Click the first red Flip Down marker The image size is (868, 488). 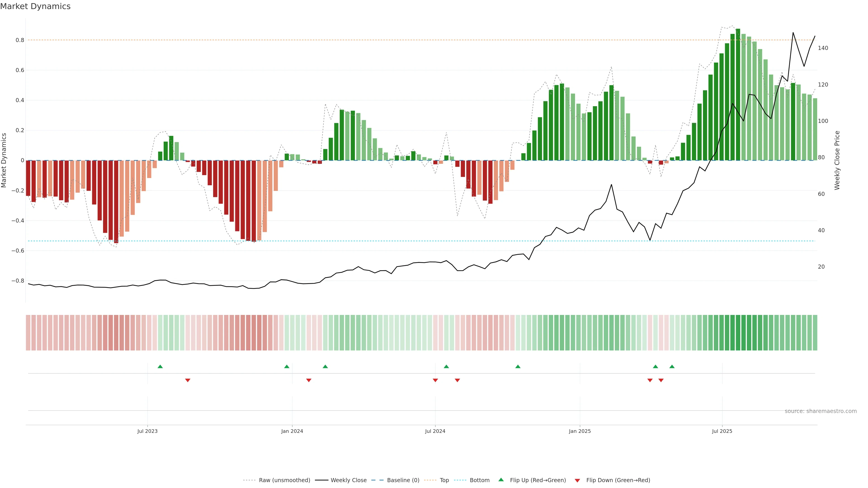[188, 380]
